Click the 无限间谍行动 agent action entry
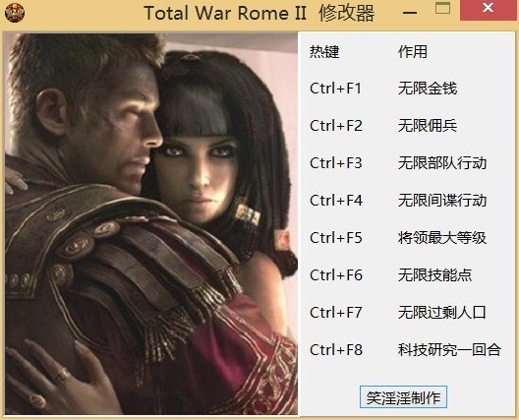This screenshot has height=420, width=519. [442, 201]
